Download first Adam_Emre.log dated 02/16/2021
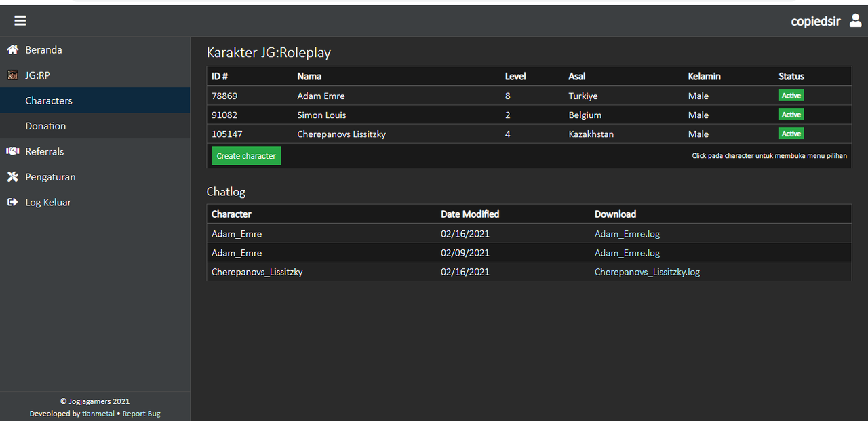868x421 pixels. click(x=627, y=234)
